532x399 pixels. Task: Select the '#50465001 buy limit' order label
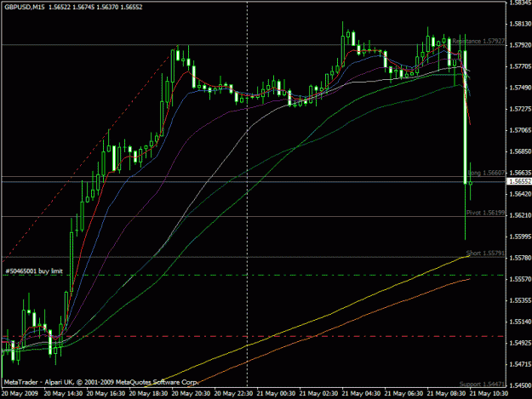tap(34, 271)
